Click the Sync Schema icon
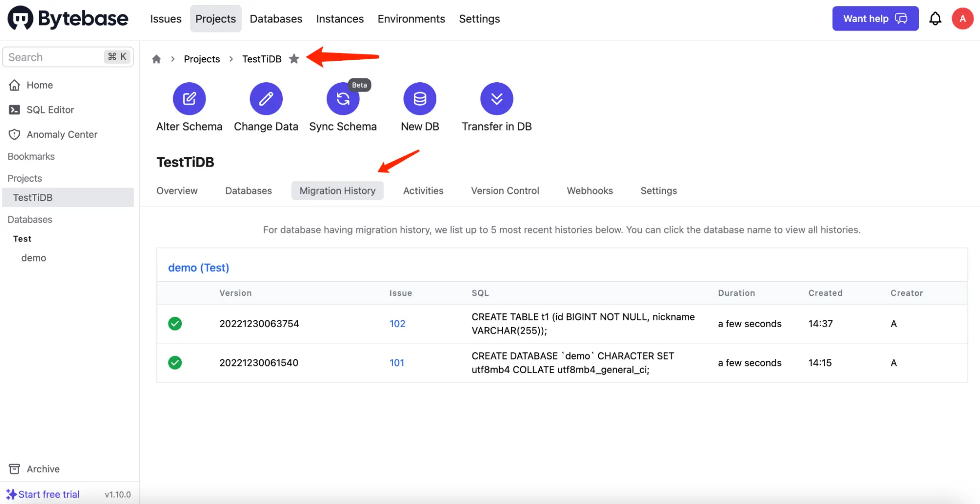This screenshot has width=980, height=504. pyautogui.click(x=343, y=98)
